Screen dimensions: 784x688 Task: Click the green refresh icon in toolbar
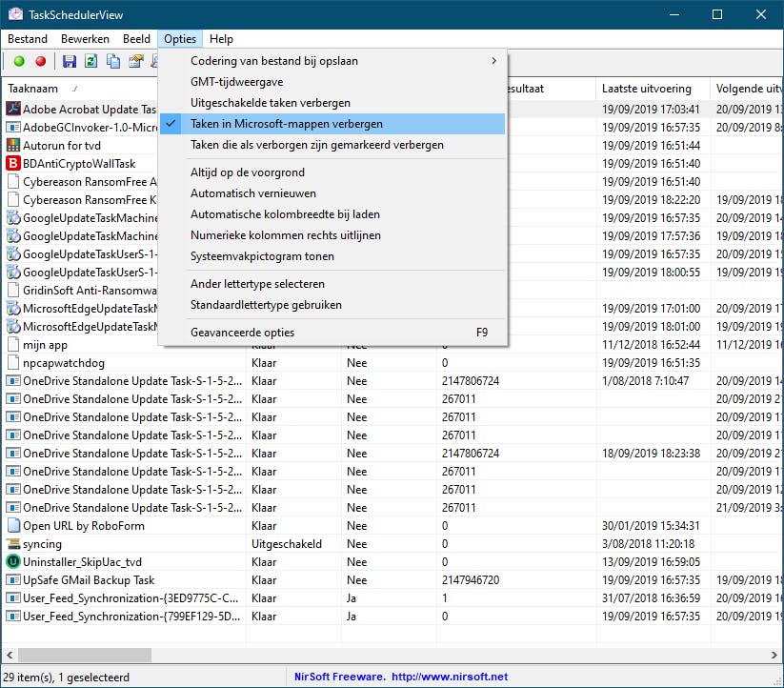[91, 61]
